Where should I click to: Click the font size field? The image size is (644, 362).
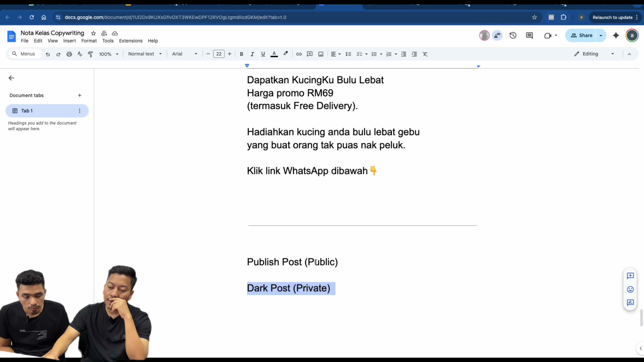pos(219,54)
